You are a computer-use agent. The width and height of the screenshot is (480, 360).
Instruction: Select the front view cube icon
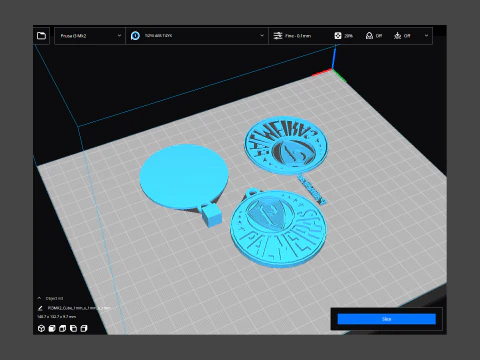tap(52, 329)
